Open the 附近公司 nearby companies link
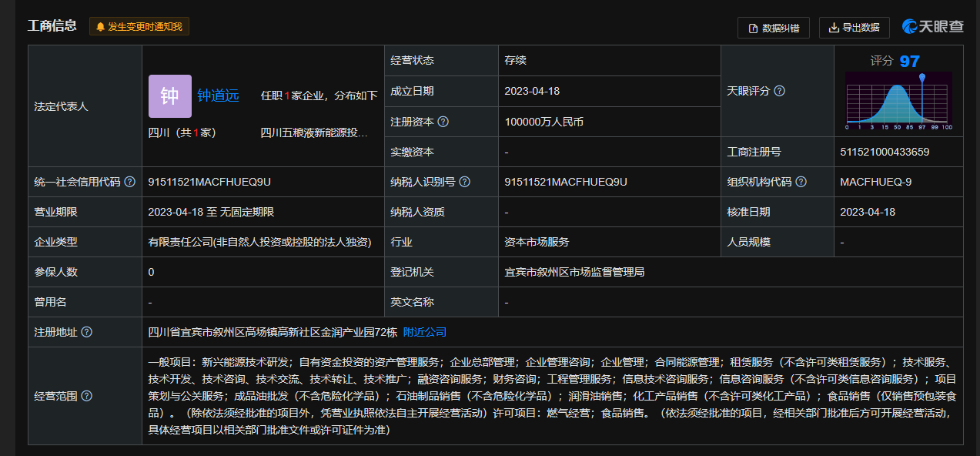 coord(424,332)
